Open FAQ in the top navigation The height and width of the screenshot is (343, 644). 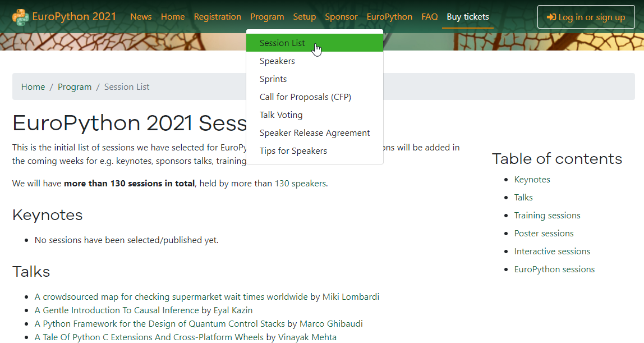pyautogui.click(x=430, y=17)
